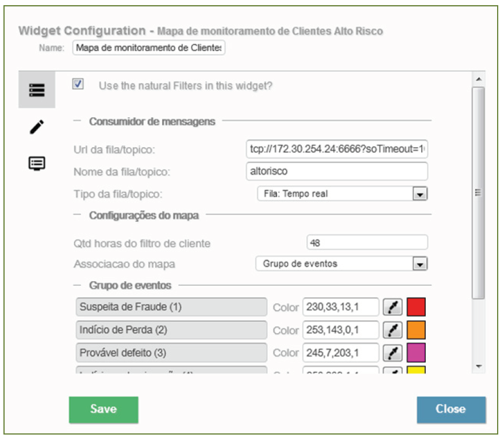Collapse the Grupo de eventos section

(x=77, y=285)
